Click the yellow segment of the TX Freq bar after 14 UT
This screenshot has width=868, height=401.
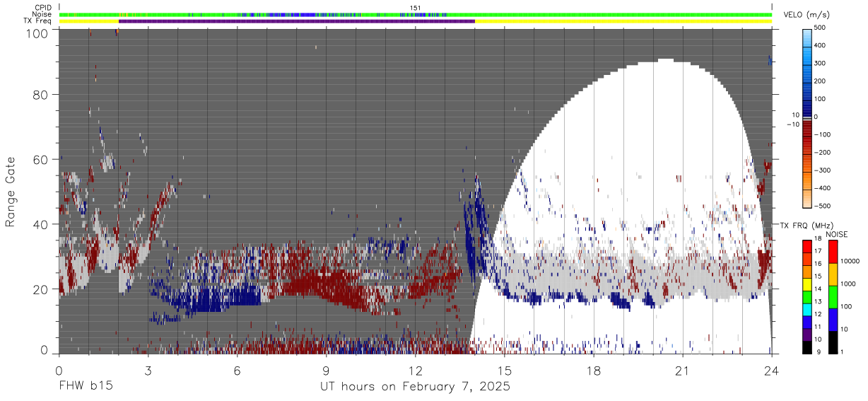point(623,21)
